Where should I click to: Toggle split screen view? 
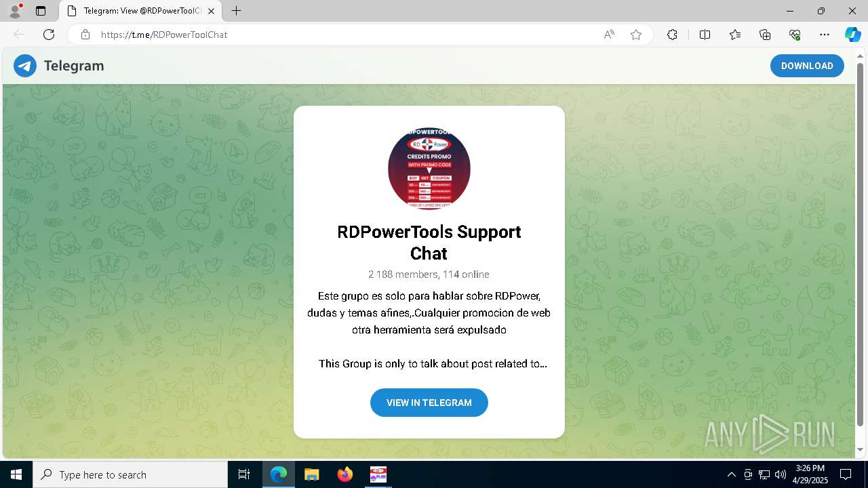[x=705, y=35]
